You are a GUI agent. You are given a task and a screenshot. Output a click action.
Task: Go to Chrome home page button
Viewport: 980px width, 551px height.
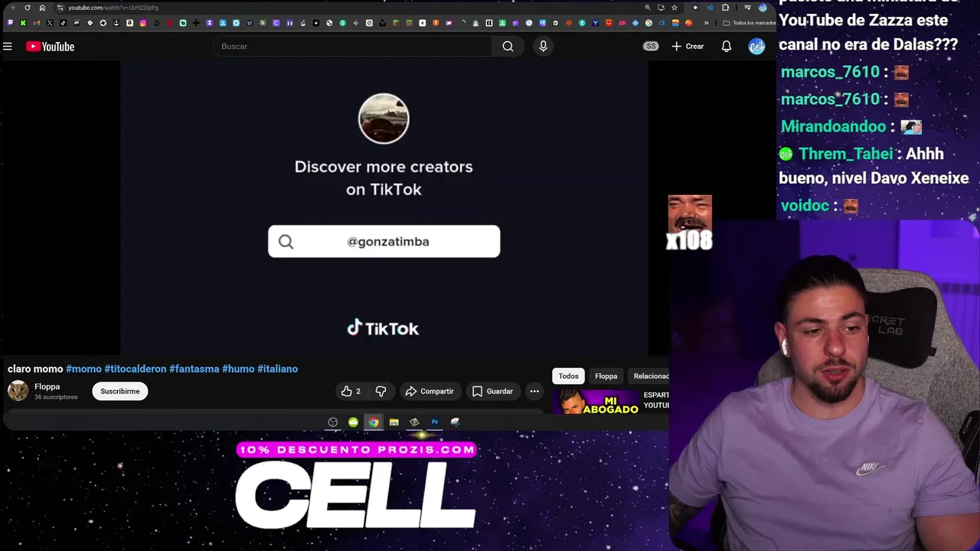42,8
